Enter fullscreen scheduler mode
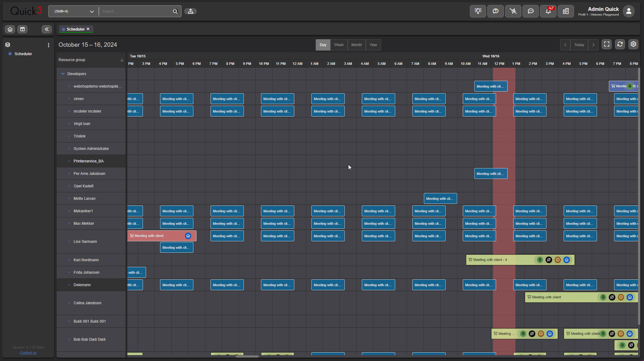 (x=607, y=44)
